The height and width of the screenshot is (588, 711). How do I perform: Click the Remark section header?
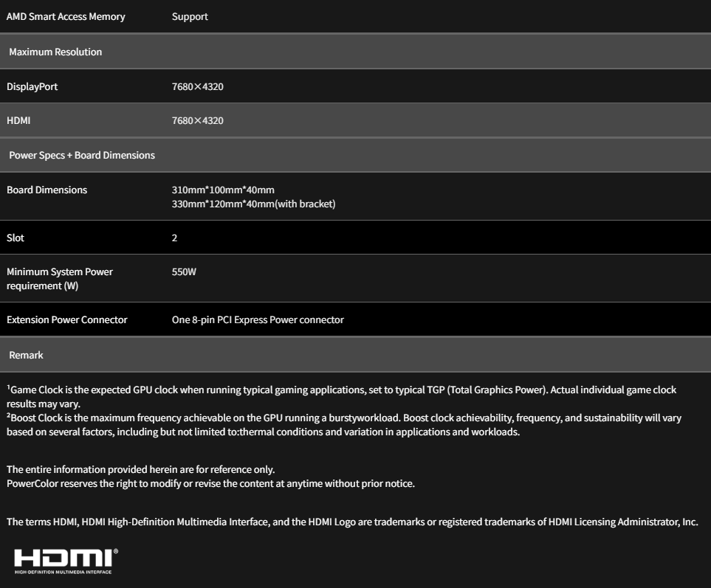click(x=26, y=356)
